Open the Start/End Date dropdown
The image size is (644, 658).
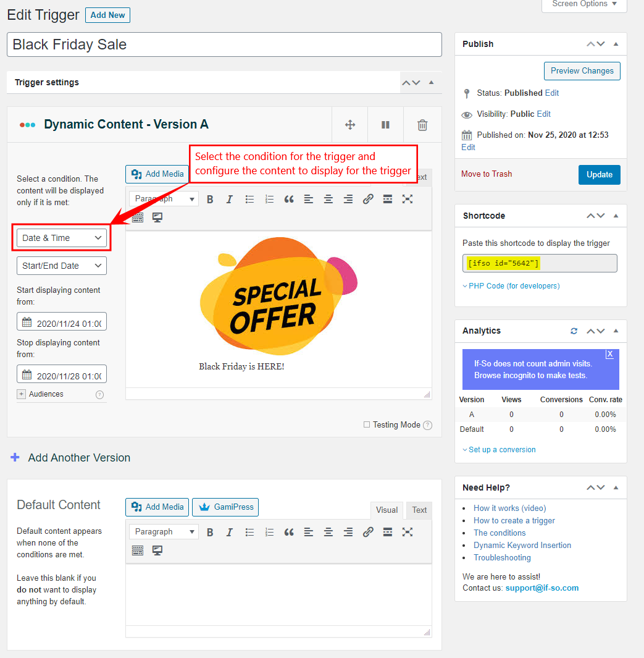click(62, 266)
